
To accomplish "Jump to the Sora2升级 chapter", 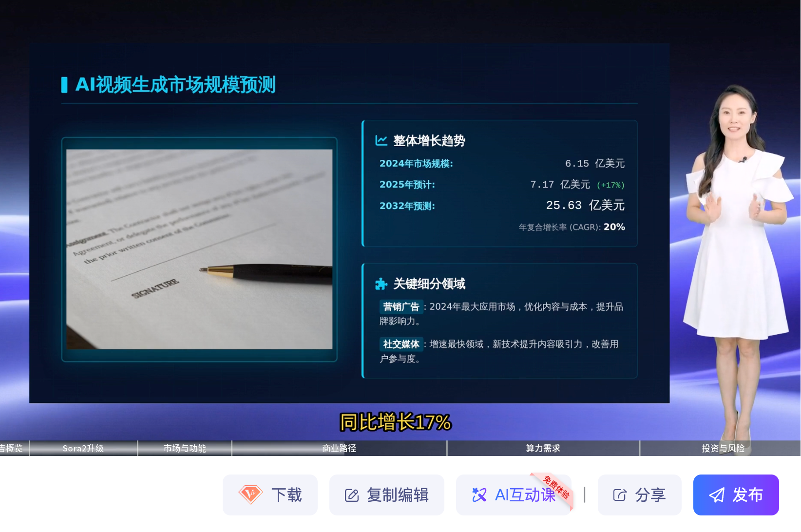I will pos(83,448).
